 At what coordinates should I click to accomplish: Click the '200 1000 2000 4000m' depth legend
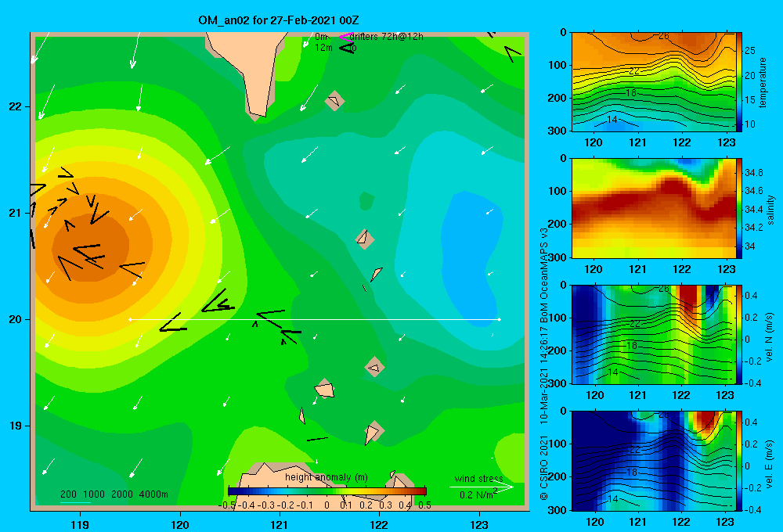tap(114, 494)
